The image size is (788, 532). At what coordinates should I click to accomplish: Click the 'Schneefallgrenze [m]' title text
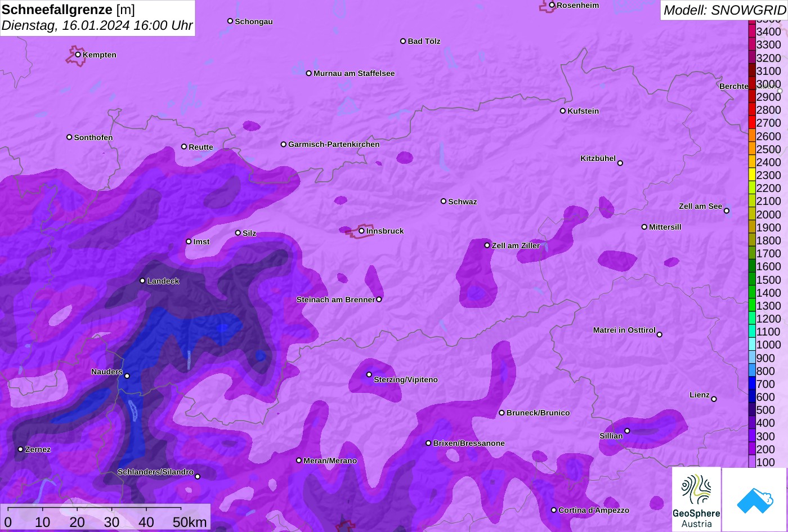(69, 10)
